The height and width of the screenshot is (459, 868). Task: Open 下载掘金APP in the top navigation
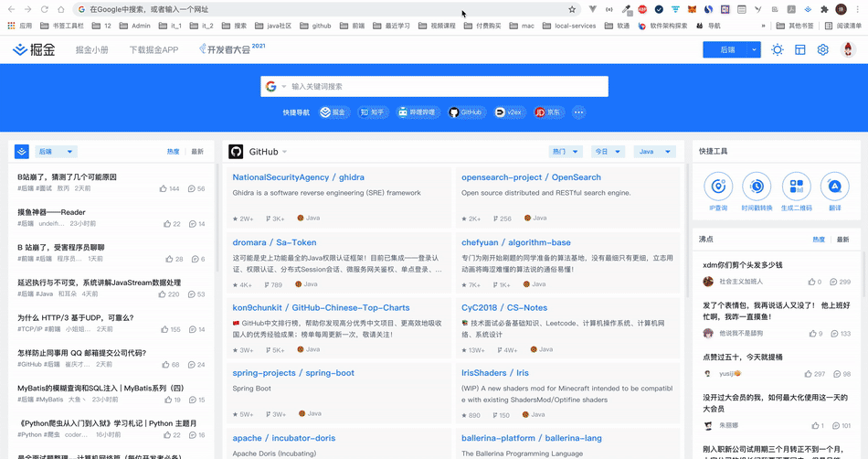coord(153,49)
